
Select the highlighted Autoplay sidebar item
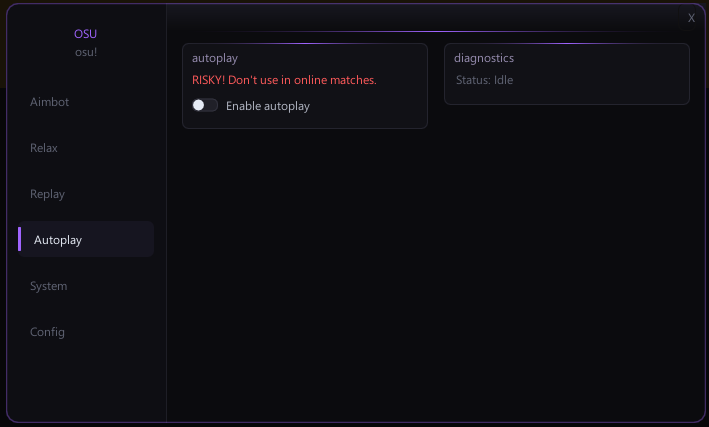pos(86,239)
